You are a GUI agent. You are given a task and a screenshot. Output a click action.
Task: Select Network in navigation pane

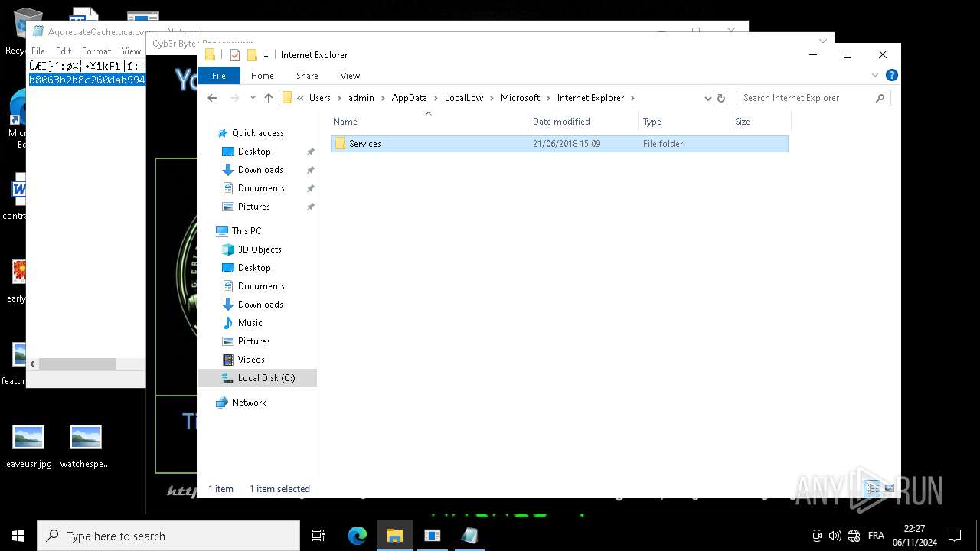coord(249,403)
